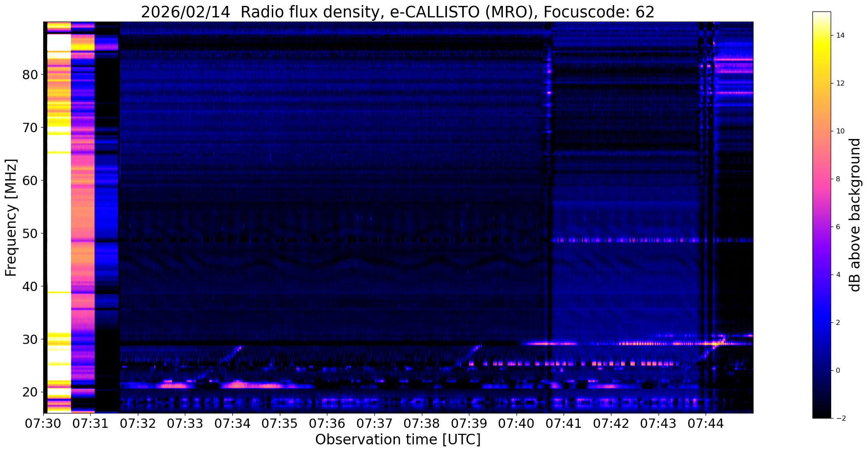This screenshot has width=868, height=452.
Task: Click the colorbar tick label 0
Action: point(838,371)
